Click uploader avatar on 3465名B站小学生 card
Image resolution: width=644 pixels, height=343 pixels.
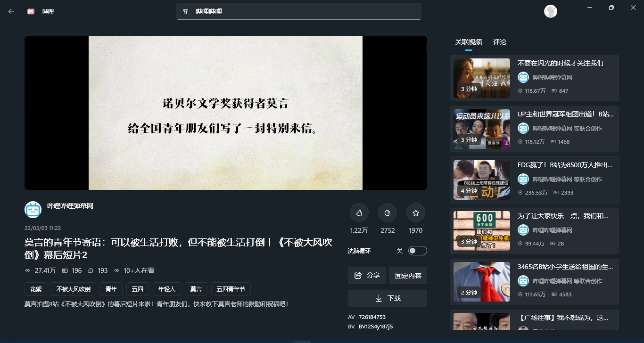click(523, 281)
